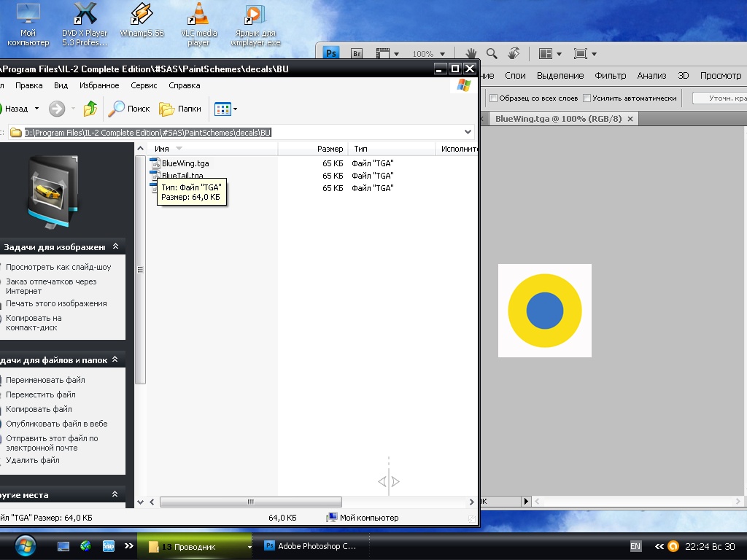This screenshot has width=747, height=560.
Task: Open the Screen Mode icon in Photoshop
Action: point(580,53)
